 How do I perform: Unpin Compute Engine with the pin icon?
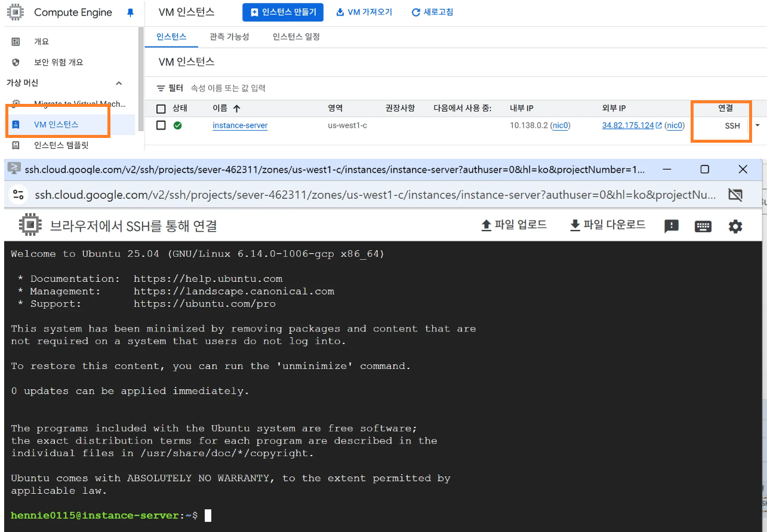[131, 13]
